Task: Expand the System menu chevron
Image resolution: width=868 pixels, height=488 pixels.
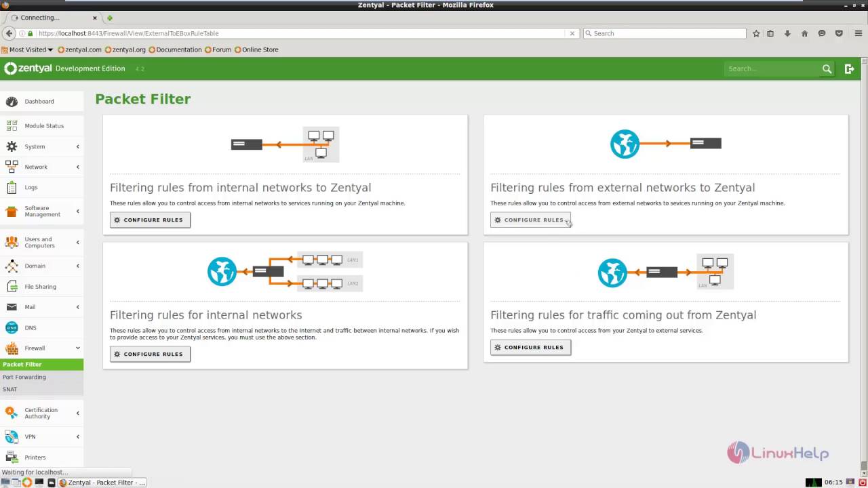Action: tap(77, 146)
